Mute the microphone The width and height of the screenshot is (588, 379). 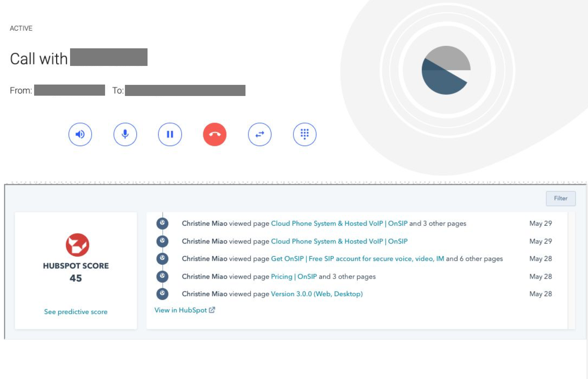pyautogui.click(x=125, y=134)
